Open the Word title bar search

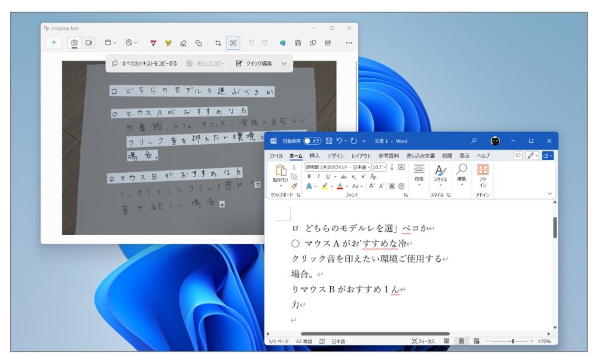click(x=473, y=141)
